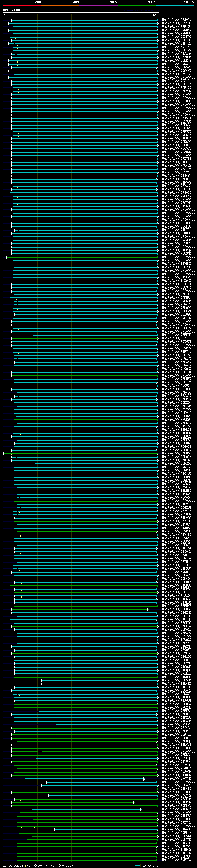Screen dimensions: 197x868
Task: Open hit UniRef100_P49691
Action: point(177,206)
